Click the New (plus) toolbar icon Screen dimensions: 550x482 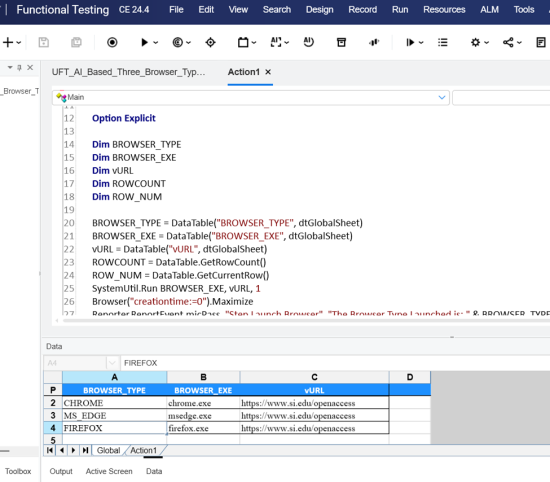(x=8, y=42)
